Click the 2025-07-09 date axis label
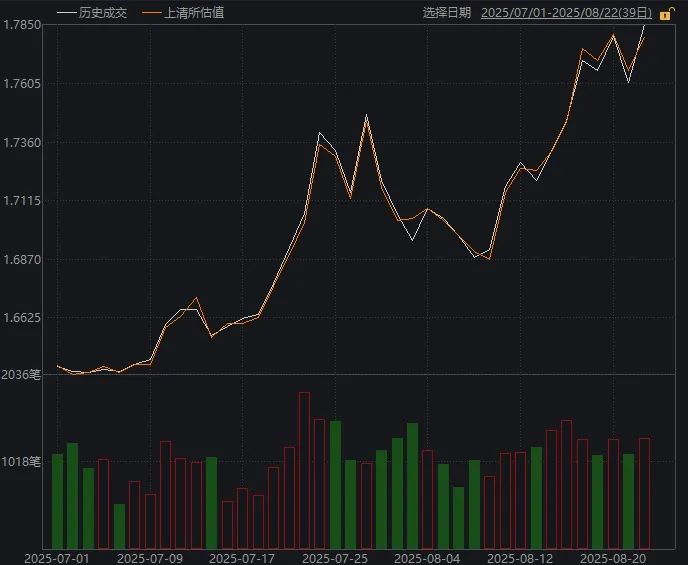The image size is (688, 565). click(x=150, y=557)
